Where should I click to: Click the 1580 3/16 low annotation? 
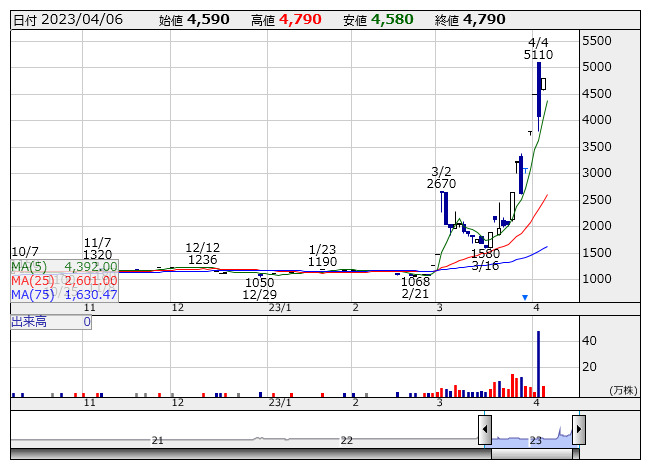pyautogui.click(x=486, y=260)
